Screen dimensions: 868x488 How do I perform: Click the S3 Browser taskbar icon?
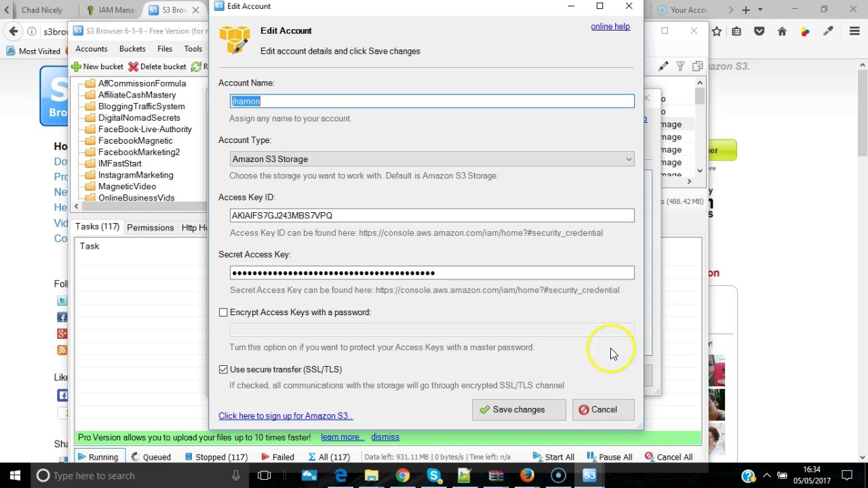tap(589, 476)
